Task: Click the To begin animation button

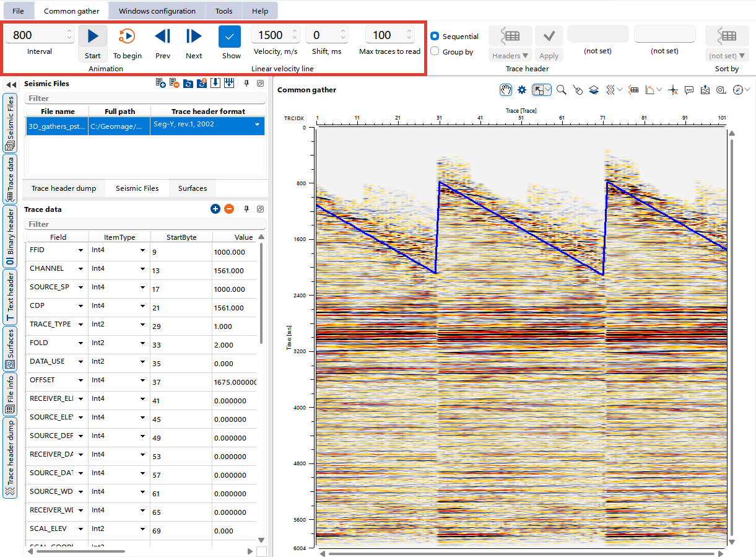Action: pos(127,37)
